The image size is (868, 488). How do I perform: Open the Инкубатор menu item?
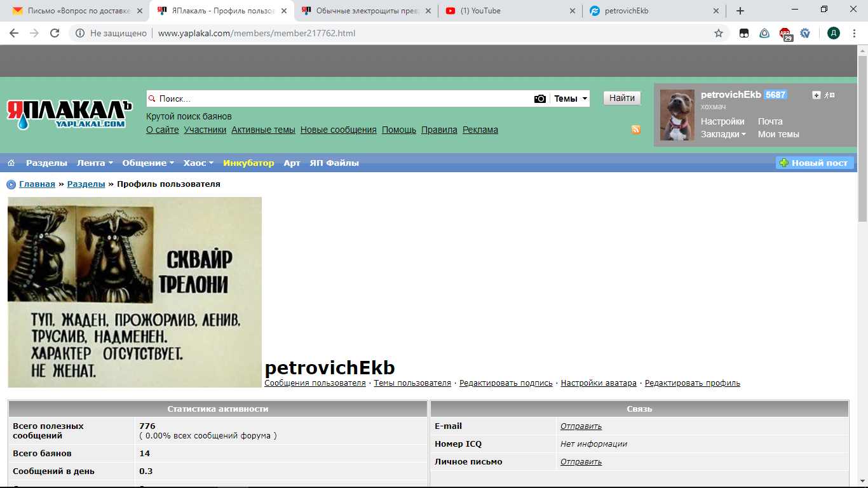(248, 163)
